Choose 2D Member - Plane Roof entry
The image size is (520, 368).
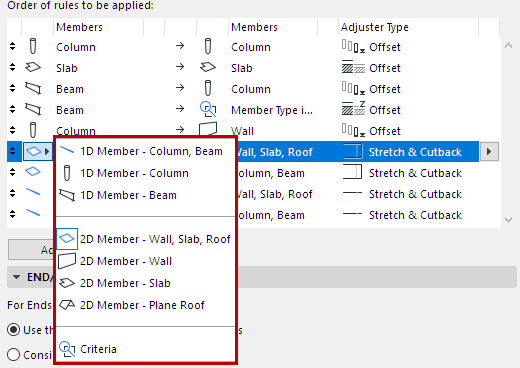(x=146, y=305)
